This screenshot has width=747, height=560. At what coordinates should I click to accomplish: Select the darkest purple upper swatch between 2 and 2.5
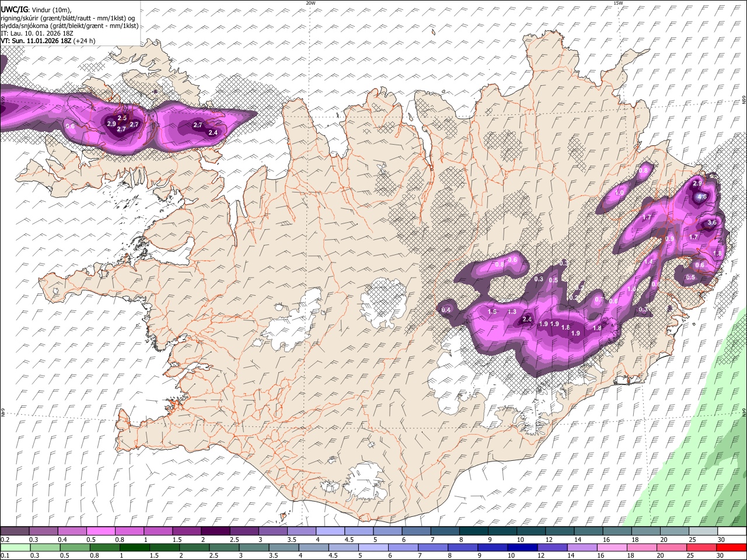(215, 531)
